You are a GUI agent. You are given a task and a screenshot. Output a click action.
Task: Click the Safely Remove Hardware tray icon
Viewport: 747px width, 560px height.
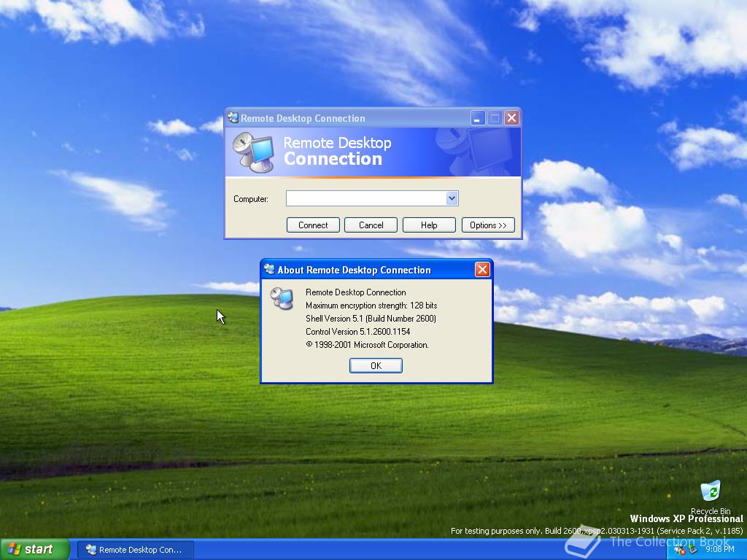tap(693, 549)
